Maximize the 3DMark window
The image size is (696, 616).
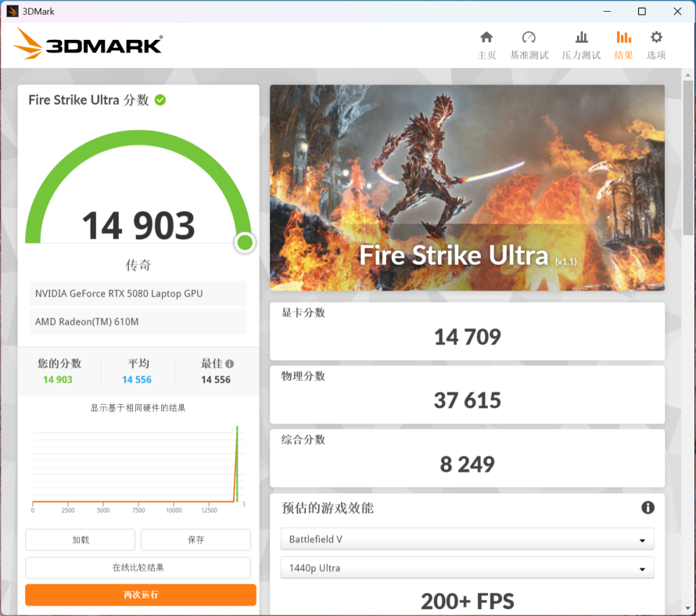tap(642, 12)
